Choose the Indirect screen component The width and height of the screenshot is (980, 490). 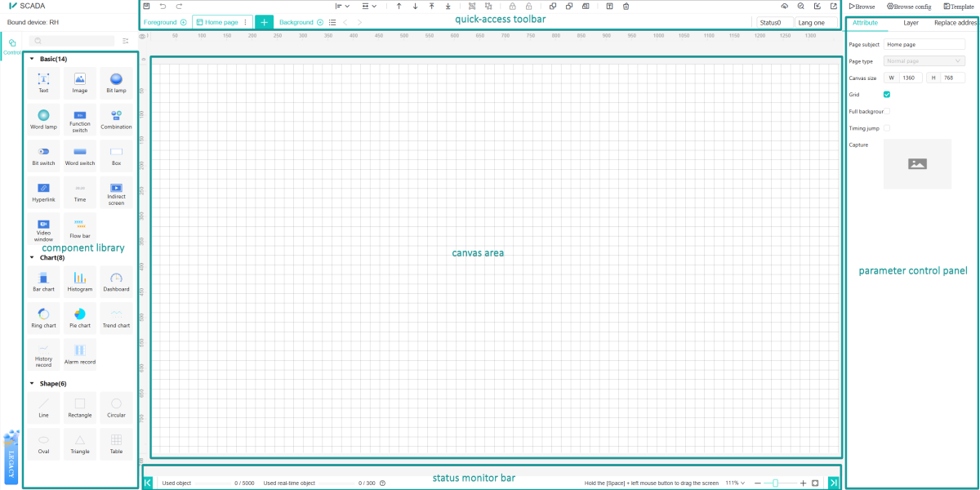[x=116, y=192]
